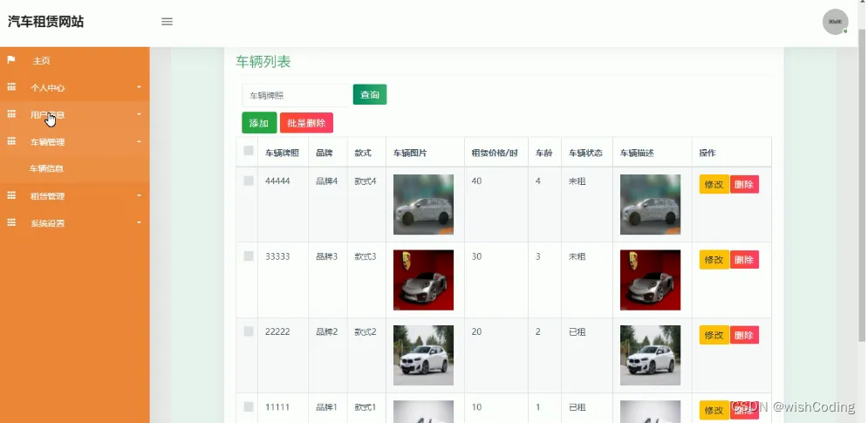The image size is (868, 423).
Task: Click 删除 for vehicle 22222
Action: [744, 335]
